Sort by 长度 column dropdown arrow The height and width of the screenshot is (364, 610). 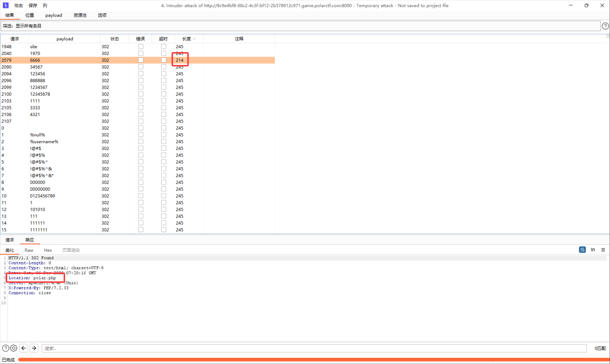194,39
